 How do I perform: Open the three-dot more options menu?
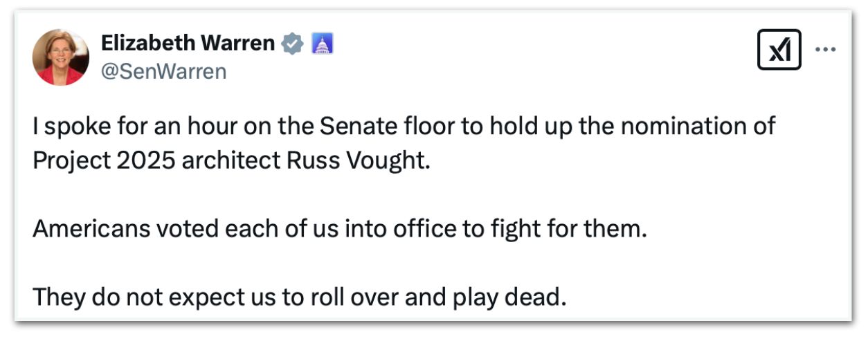(826, 50)
